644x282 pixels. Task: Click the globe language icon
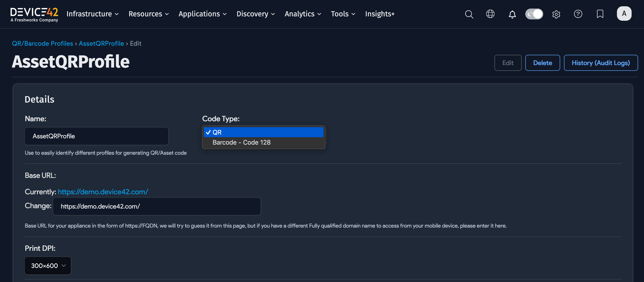tap(490, 14)
